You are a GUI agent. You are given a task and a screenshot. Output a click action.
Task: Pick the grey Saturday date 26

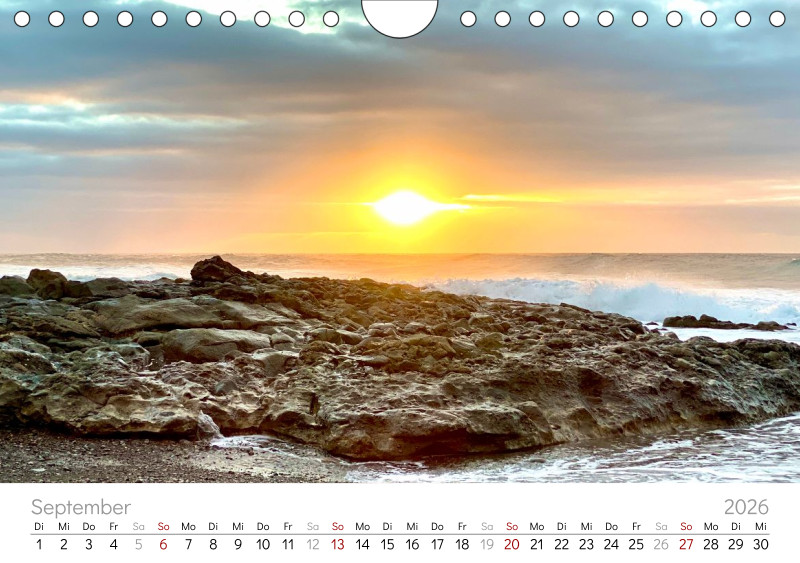(x=661, y=545)
